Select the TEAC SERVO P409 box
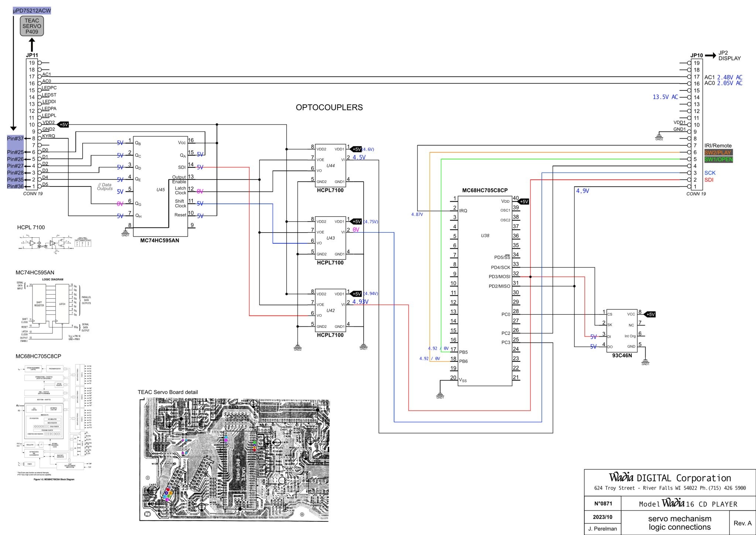 [32, 26]
